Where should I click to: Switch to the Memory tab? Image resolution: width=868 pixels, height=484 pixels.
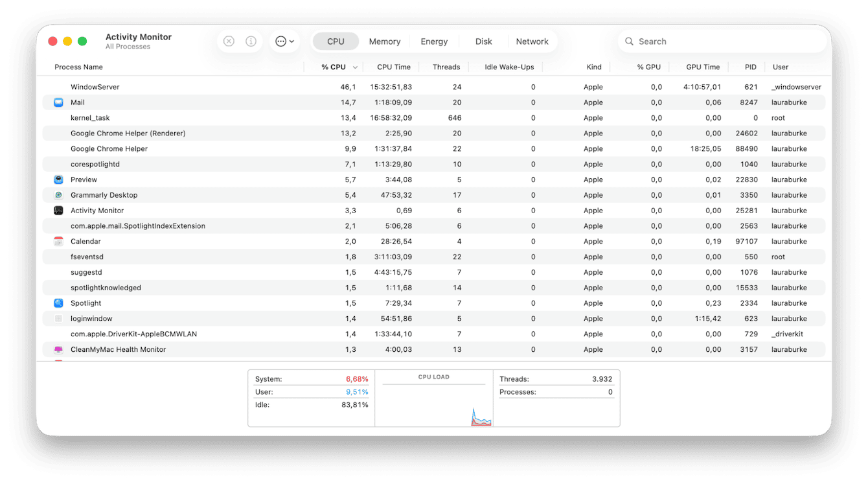(384, 41)
